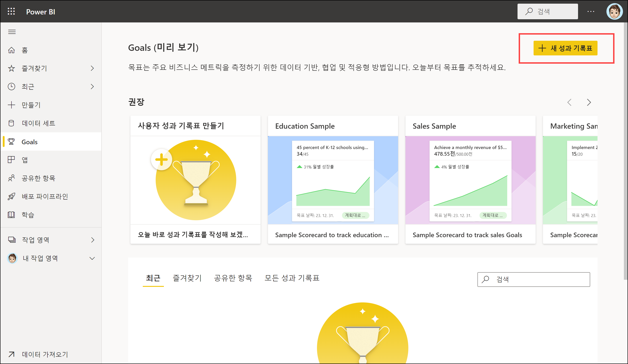The width and height of the screenshot is (628, 364).
Task: Open 데이터 세트 from the sidebar
Action: 38,123
